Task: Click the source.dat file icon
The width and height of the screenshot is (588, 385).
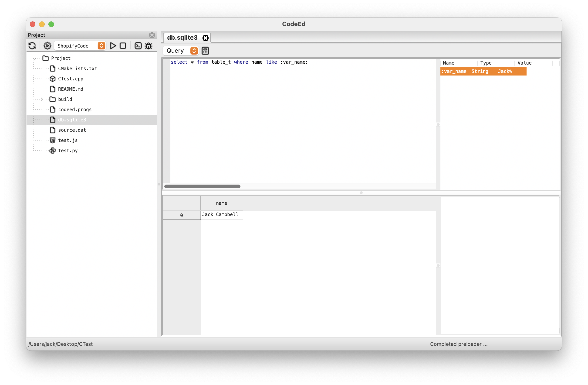Action: pyautogui.click(x=53, y=130)
